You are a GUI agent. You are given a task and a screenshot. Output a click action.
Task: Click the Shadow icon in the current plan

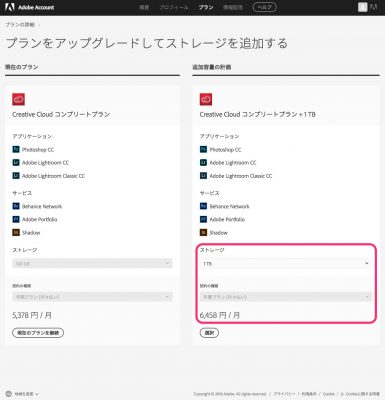tap(16, 232)
